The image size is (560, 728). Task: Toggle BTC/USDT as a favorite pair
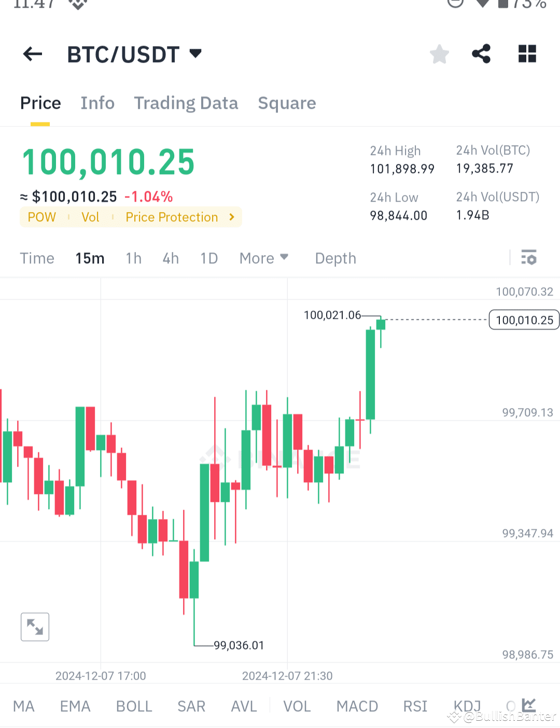click(439, 53)
